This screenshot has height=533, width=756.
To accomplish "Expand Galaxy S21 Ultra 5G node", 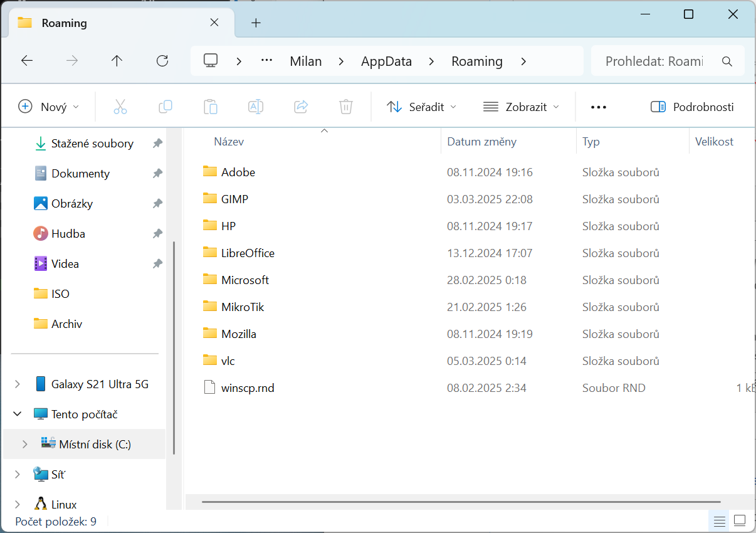I will 18,384.
